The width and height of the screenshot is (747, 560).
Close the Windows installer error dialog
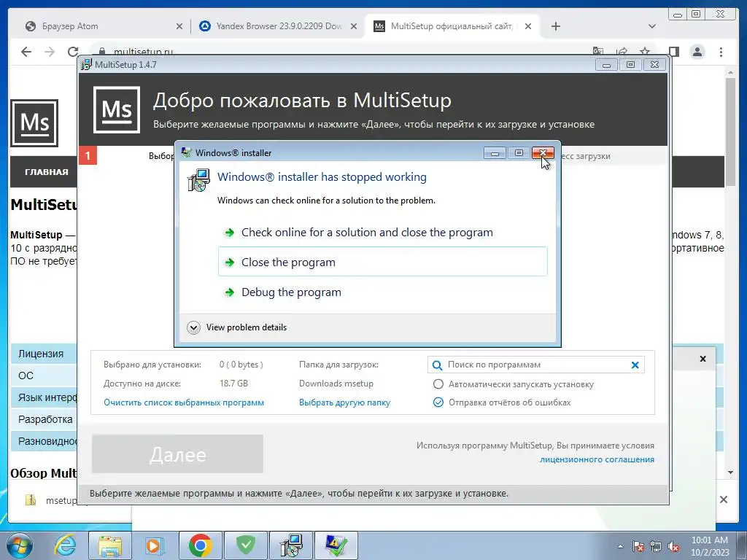point(543,153)
